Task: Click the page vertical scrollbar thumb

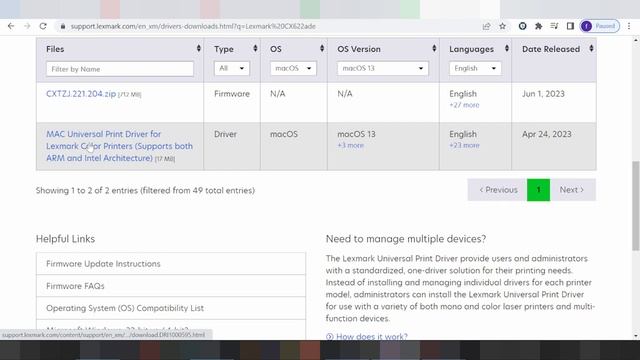Action: tap(636, 205)
